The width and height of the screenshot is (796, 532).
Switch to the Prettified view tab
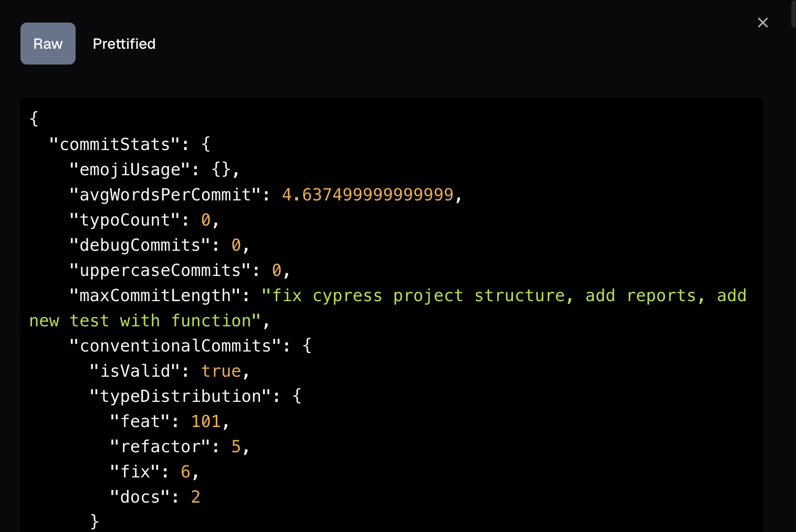(124, 44)
